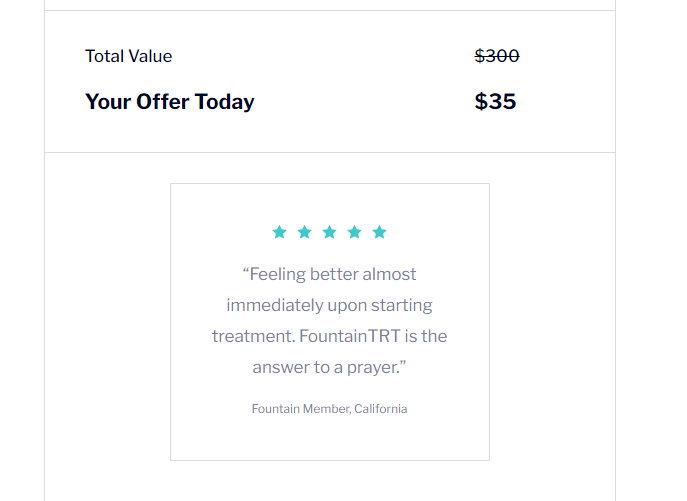
Task: Select the fifth and last rating star
Action: (x=379, y=232)
